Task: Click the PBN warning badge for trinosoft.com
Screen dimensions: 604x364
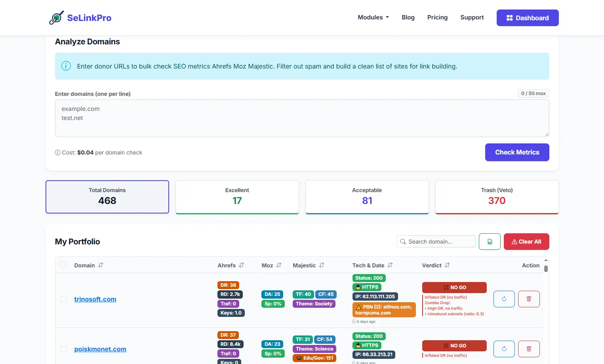Action: coord(384,310)
